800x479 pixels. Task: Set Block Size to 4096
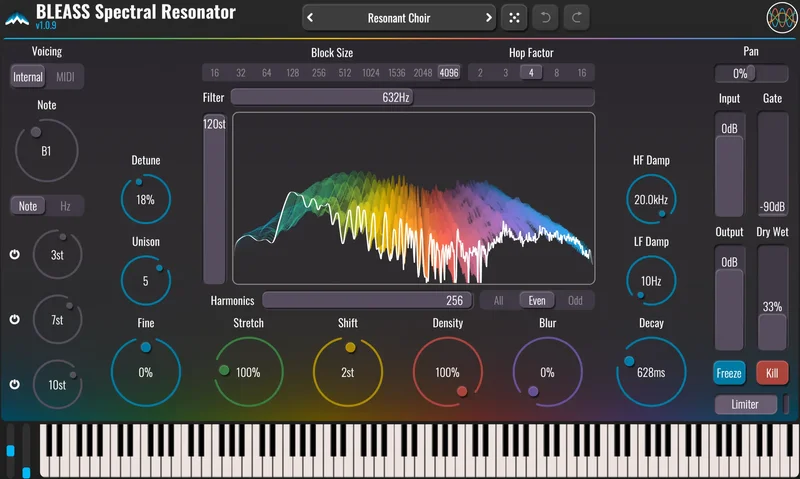(x=449, y=73)
